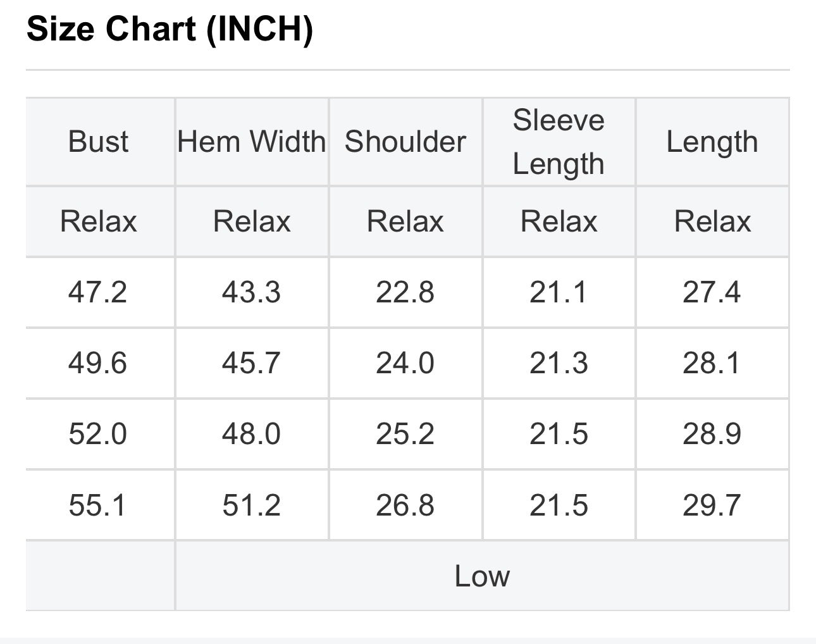Select the length value 29.7
This screenshot has width=816, height=644.
click(x=712, y=505)
